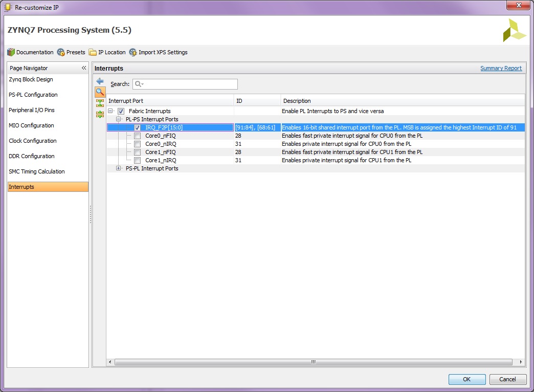The width and height of the screenshot is (534, 392).
Task: Collapse all tree nodes with the collapse icon
Action: 100,103
